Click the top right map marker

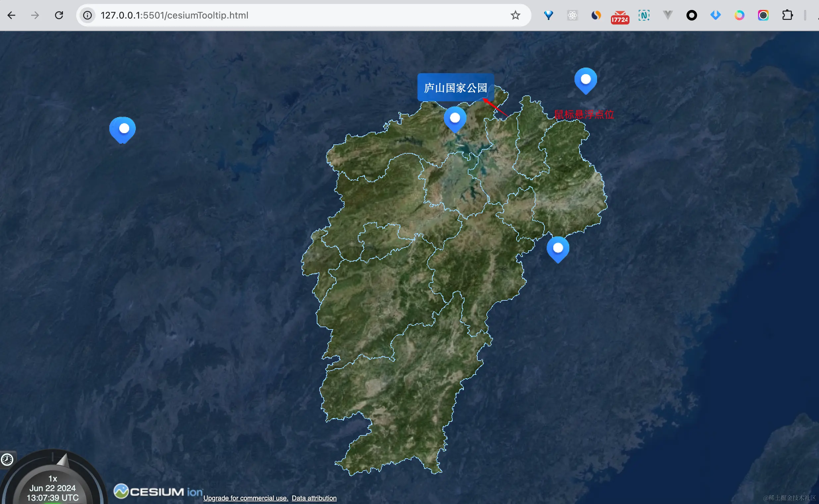point(585,80)
